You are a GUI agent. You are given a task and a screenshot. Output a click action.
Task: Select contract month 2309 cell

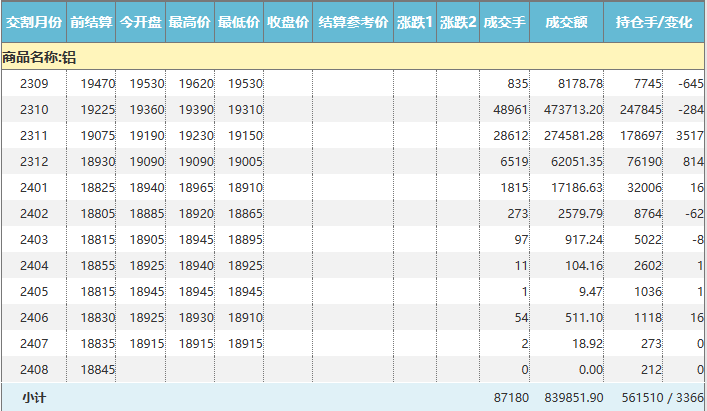[x=34, y=84]
